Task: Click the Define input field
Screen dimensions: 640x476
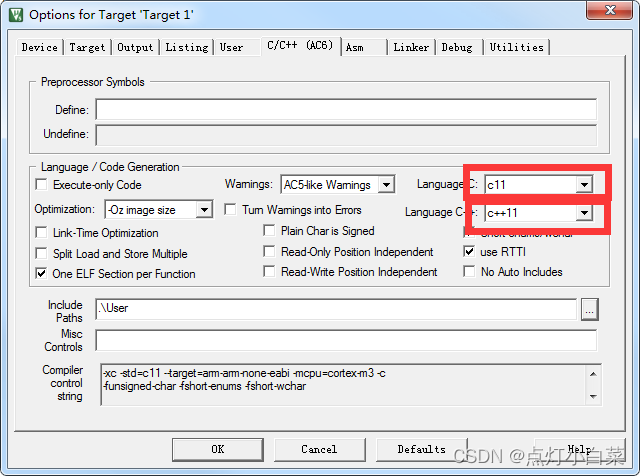Action: [x=346, y=109]
